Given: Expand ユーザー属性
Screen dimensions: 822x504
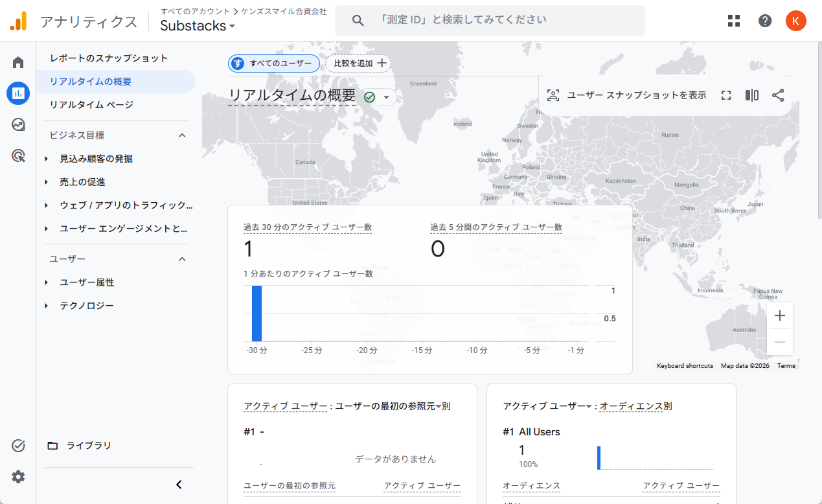Looking at the screenshot, I should (x=47, y=282).
